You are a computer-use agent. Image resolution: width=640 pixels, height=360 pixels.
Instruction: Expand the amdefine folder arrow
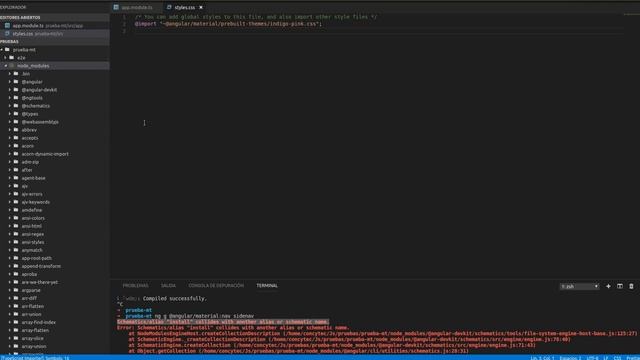10,210
